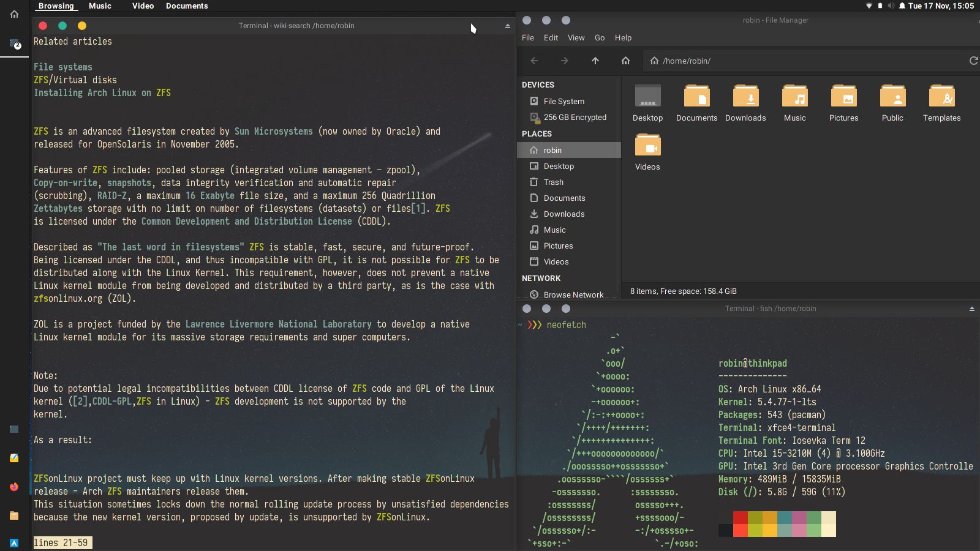Mute audio via the tray volume icon
This screenshot has width=980, height=551.
pyautogui.click(x=891, y=6)
